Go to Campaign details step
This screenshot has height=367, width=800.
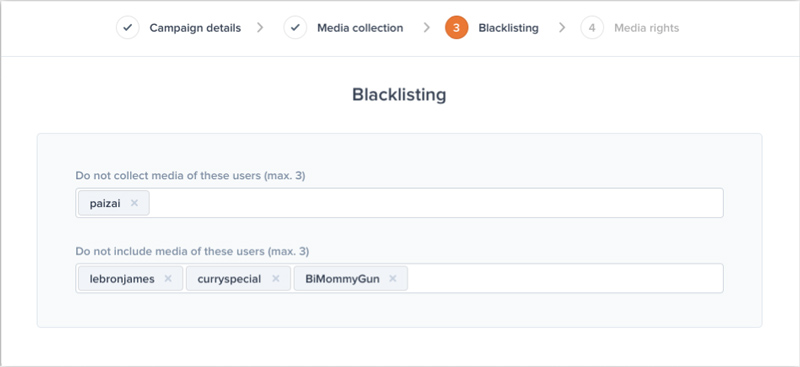(x=195, y=28)
